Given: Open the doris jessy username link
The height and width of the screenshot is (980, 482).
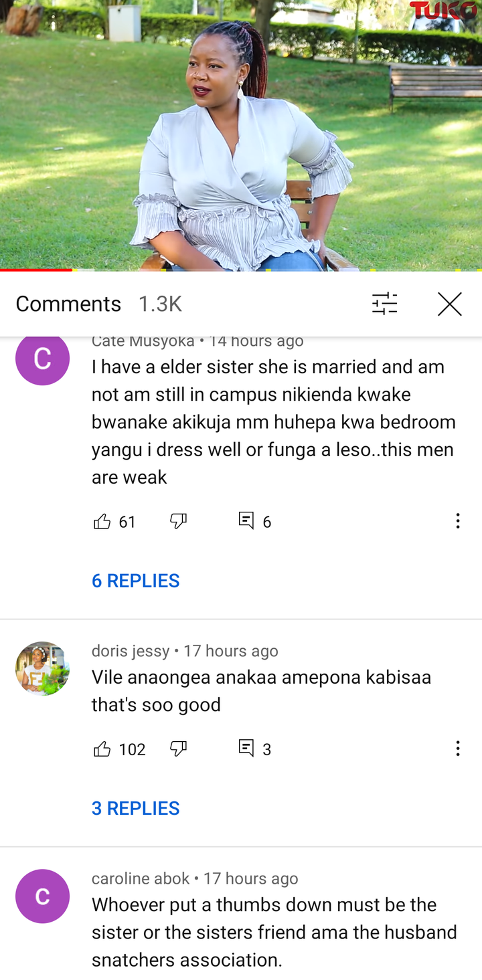Looking at the screenshot, I should pyautogui.click(x=131, y=651).
